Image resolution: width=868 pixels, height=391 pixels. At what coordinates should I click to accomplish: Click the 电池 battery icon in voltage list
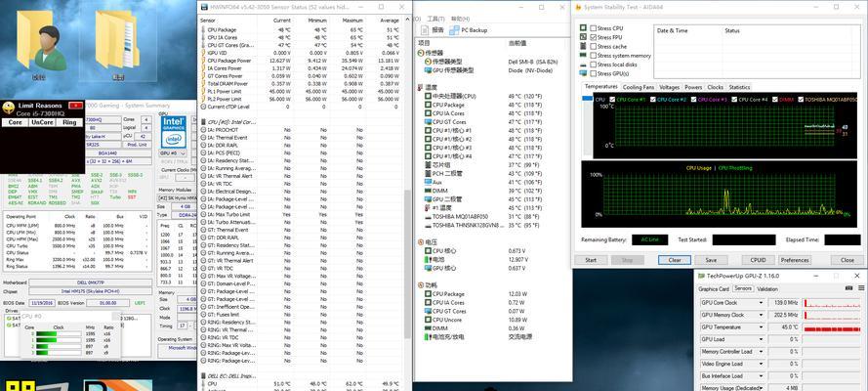coord(429,259)
